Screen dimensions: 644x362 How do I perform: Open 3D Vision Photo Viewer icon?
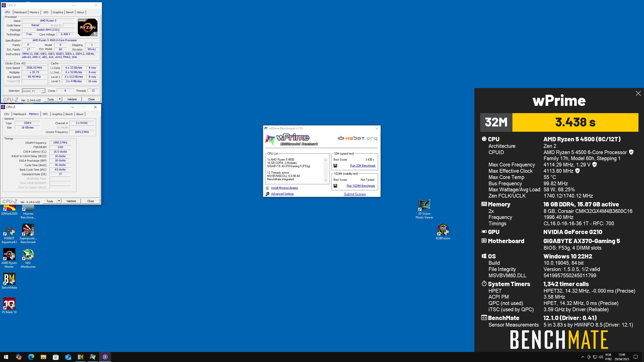click(x=424, y=209)
